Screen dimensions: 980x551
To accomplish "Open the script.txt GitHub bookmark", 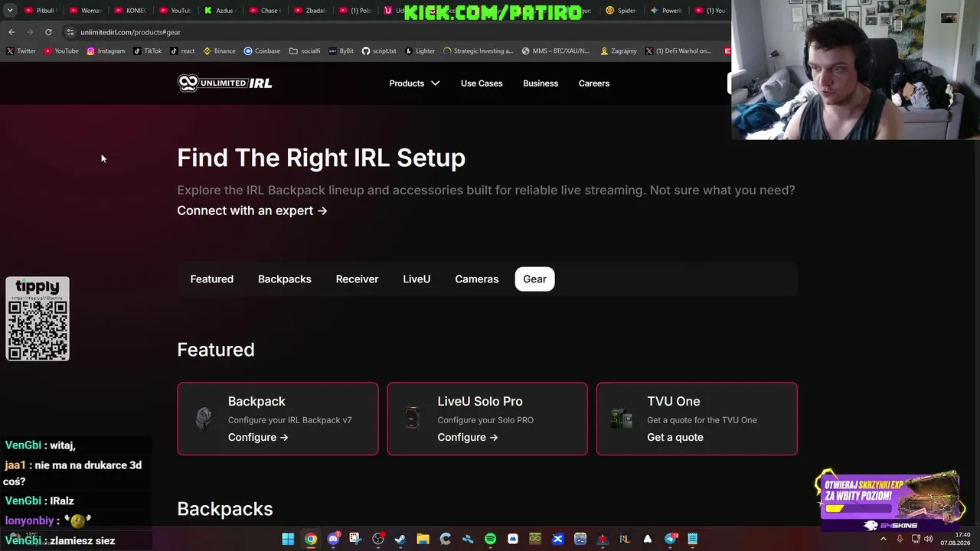I will 379,51.
